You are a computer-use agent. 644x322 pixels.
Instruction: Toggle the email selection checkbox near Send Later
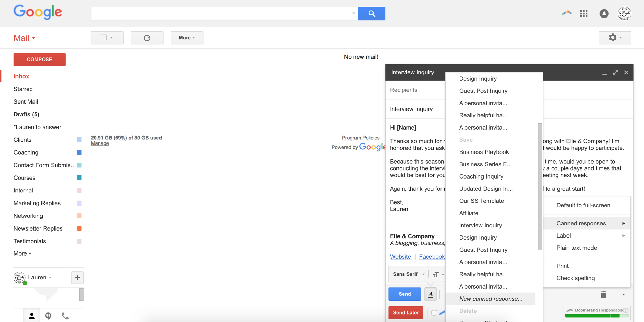pyautogui.click(x=434, y=312)
